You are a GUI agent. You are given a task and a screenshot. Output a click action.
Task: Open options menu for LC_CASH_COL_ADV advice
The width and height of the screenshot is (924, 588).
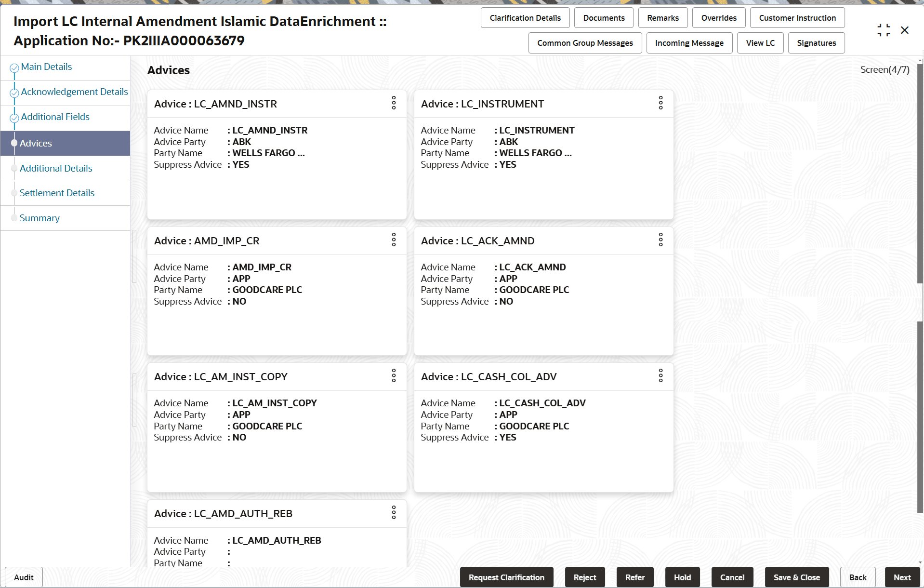tap(660, 375)
